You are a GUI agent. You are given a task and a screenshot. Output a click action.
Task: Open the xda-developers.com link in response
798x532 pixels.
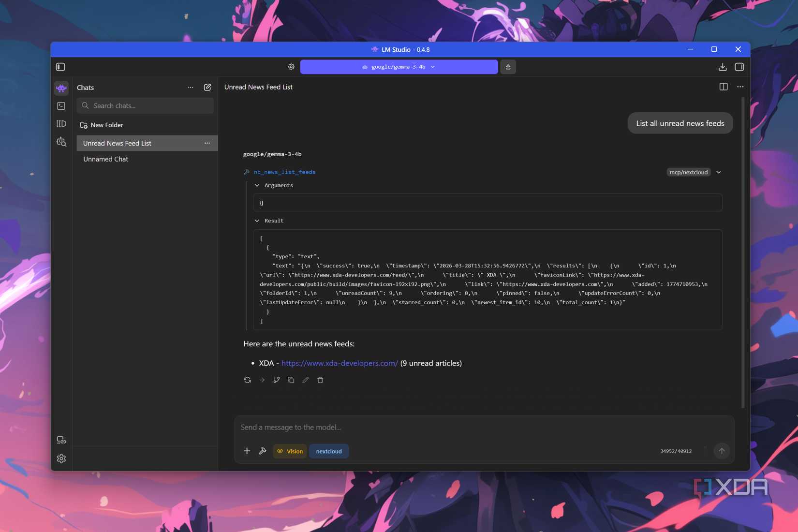click(340, 363)
